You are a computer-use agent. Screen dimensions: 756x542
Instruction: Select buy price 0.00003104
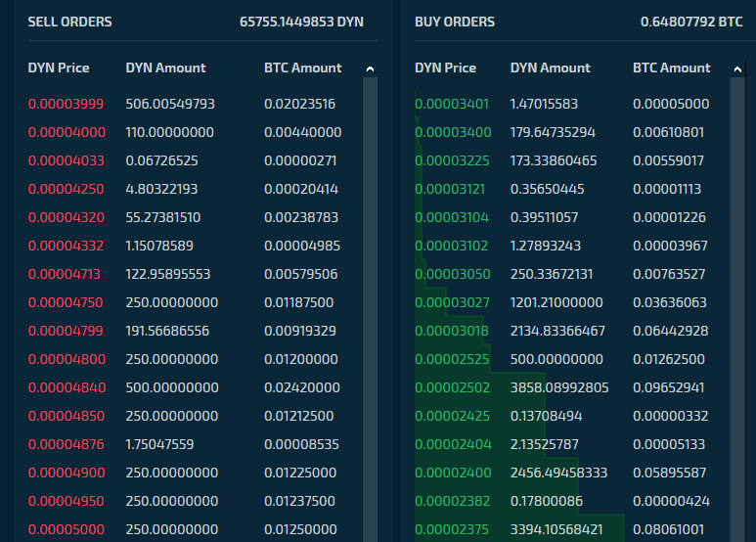tap(451, 217)
